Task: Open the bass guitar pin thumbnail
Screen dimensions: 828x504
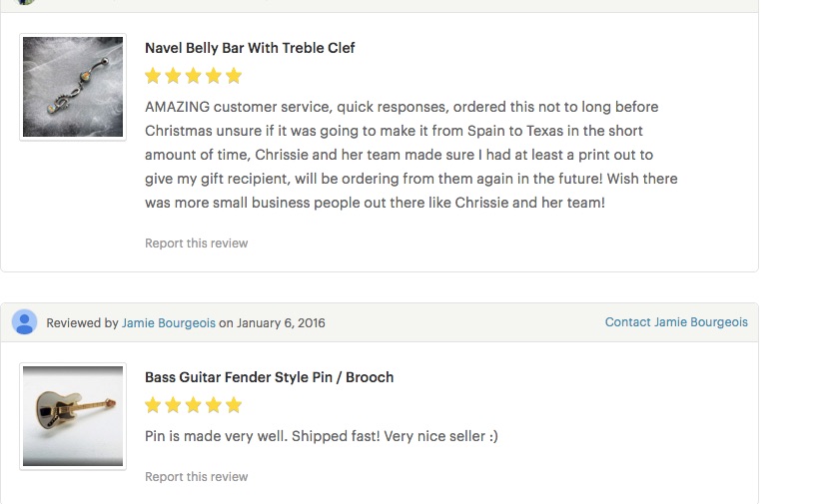Action: click(x=73, y=416)
